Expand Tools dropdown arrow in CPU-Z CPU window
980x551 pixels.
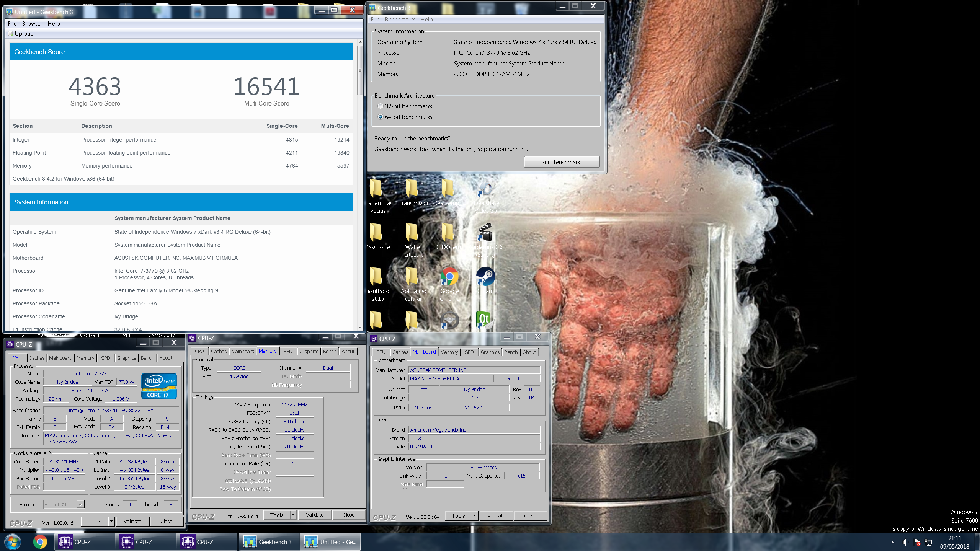coord(111,521)
